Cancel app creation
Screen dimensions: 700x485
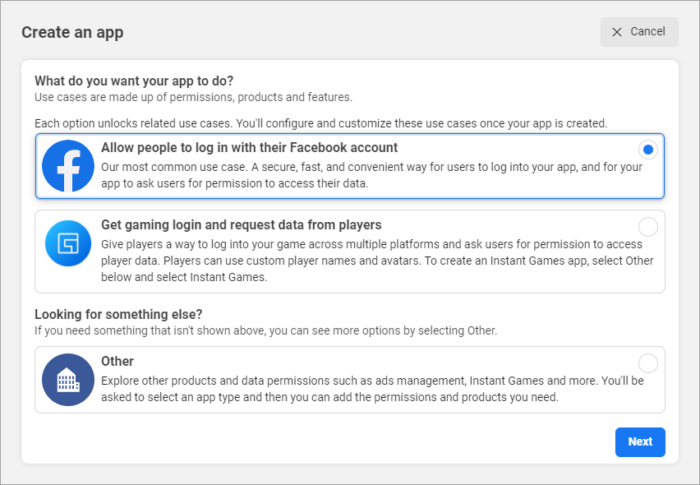click(639, 32)
